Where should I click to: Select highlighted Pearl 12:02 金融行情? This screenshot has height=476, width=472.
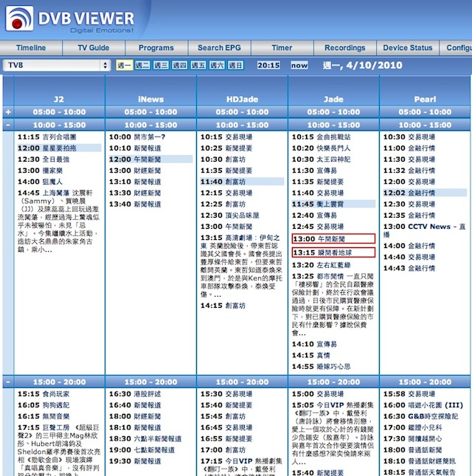pos(425,193)
